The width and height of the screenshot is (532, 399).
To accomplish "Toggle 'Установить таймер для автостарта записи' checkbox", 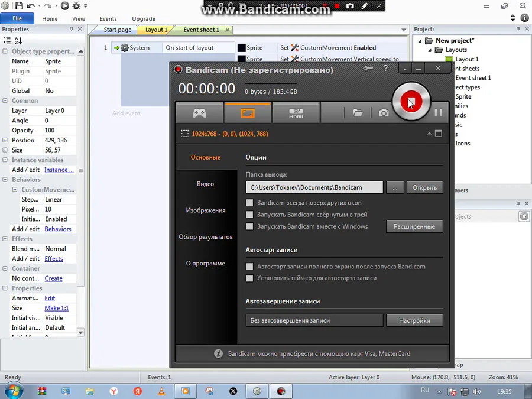I will click(249, 278).
